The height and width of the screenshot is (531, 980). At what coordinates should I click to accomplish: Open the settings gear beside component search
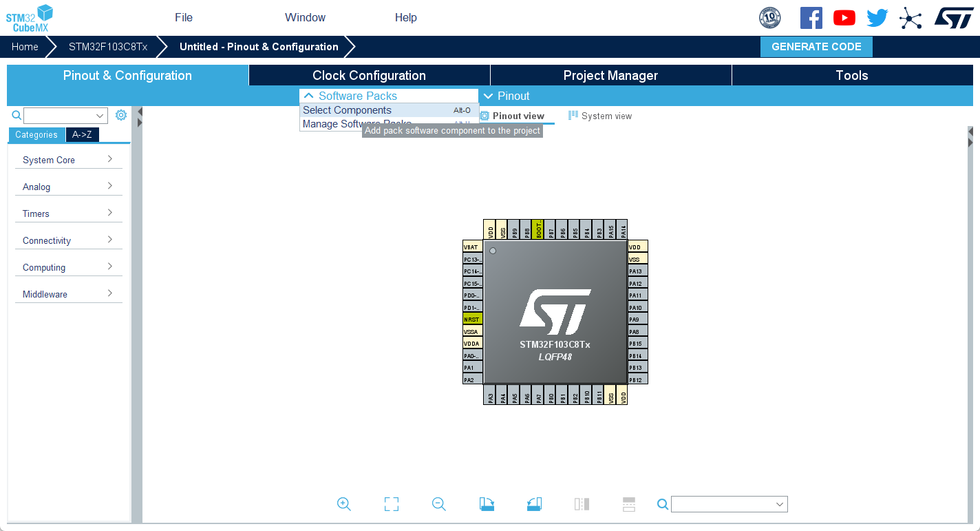pyautogui.click(x=121, y=115)
